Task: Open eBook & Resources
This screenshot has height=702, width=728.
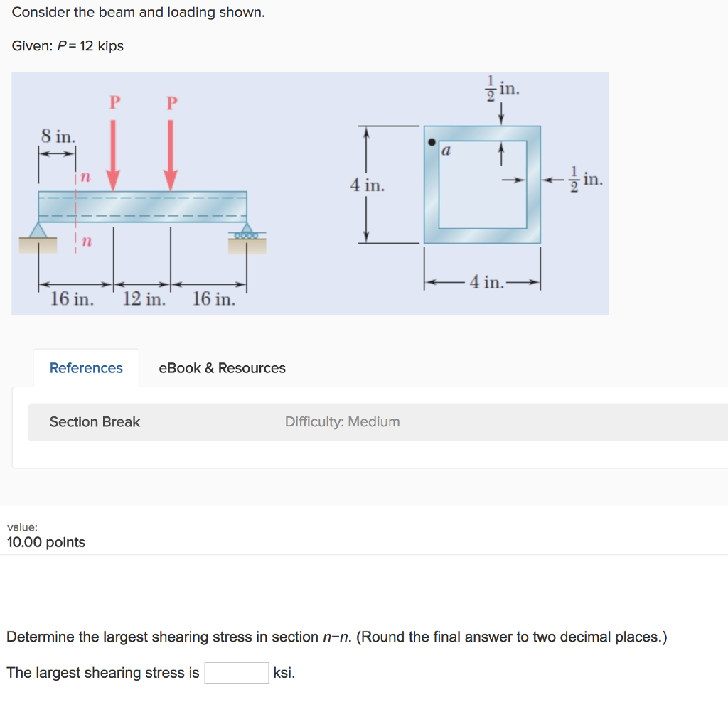Action: click(223, 368)
